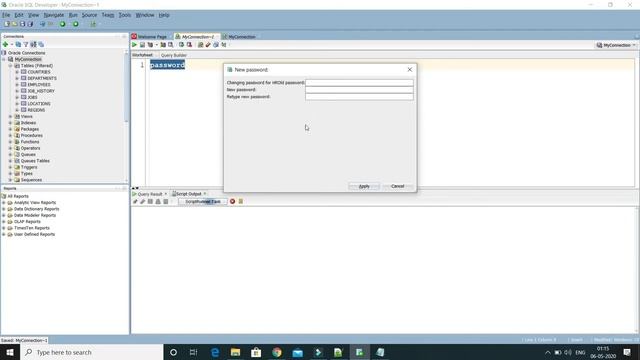Click the Rollback icon in worksheet toolbar
Viewport: 640px width, 360px height.
(189, 44)
